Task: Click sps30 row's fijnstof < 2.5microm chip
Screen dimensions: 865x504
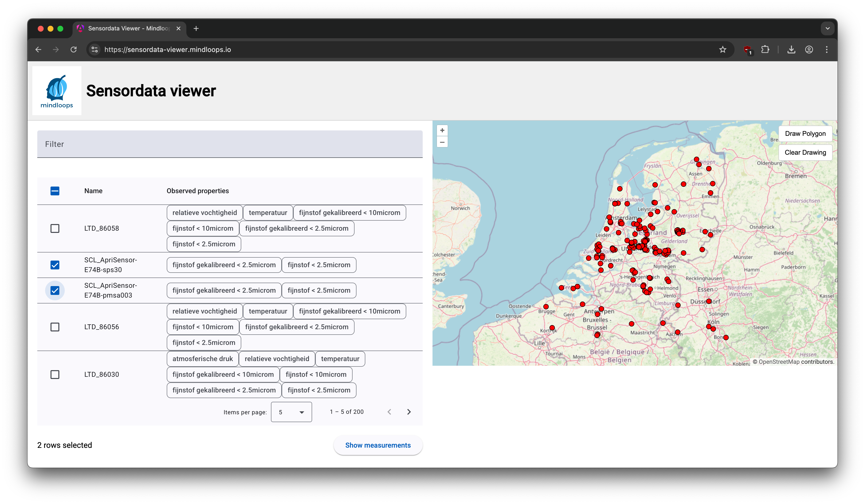Action: [319, 265]
